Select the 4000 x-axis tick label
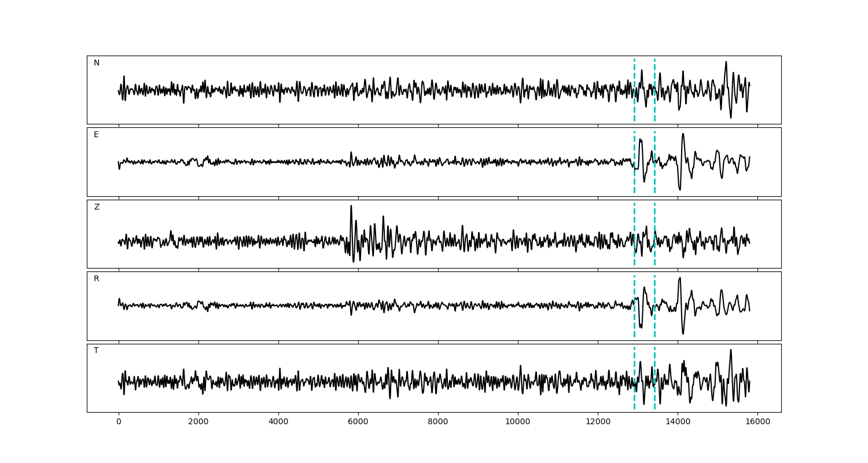Viewport: 868px width, 463px height. (278, 422)
